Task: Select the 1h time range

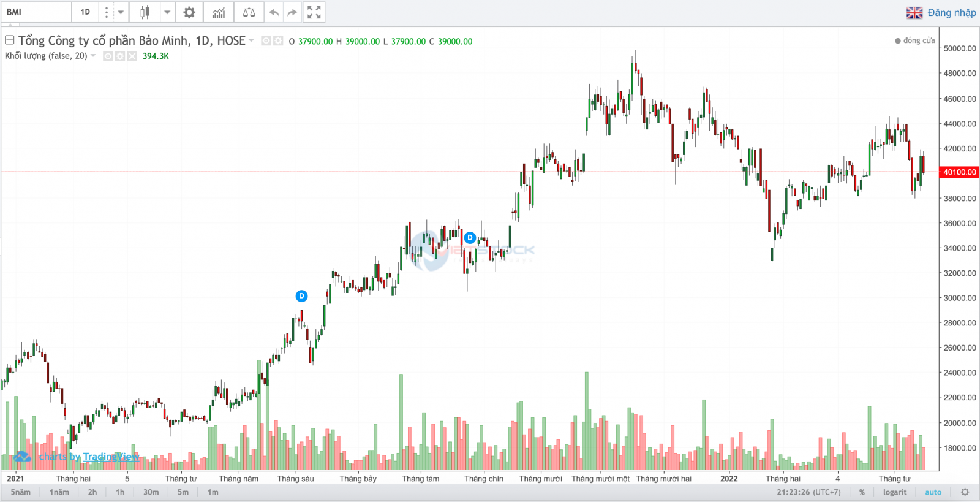Action: click(x=120, y=492)
